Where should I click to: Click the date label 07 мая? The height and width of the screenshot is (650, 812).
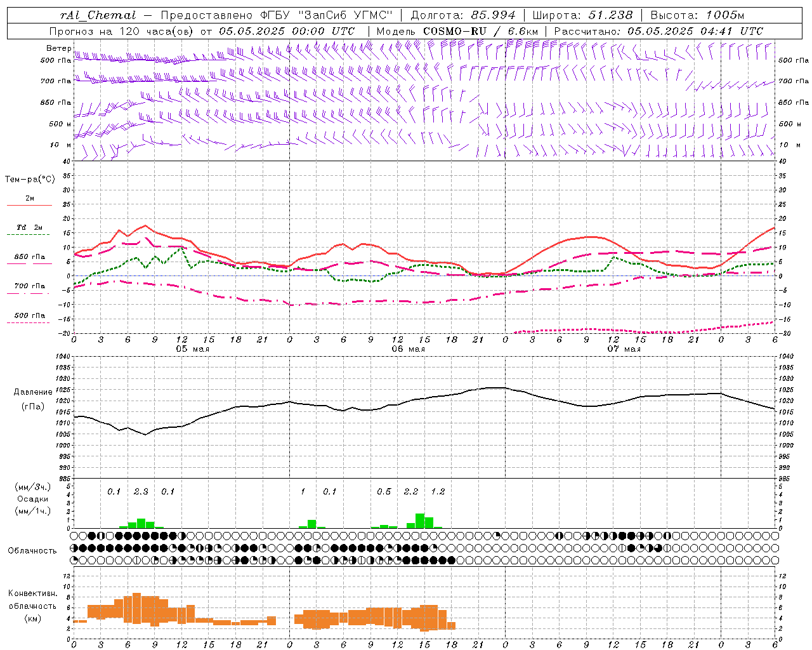(624, 349)
